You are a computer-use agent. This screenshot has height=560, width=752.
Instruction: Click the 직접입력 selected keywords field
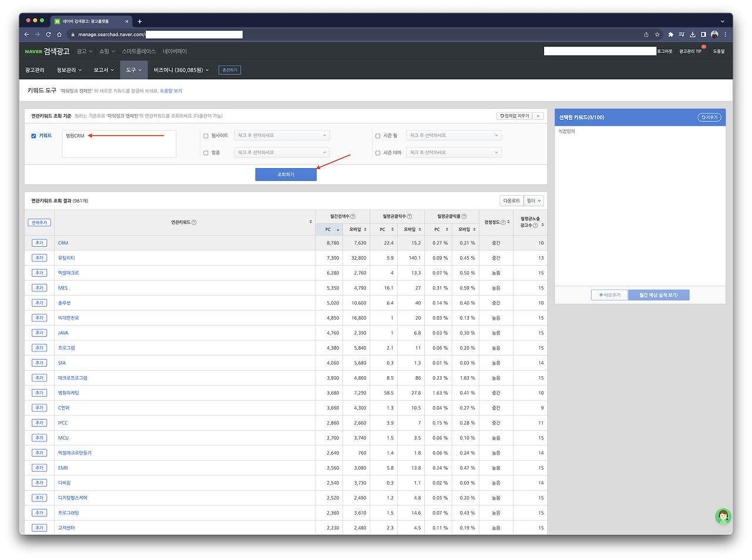640,206
